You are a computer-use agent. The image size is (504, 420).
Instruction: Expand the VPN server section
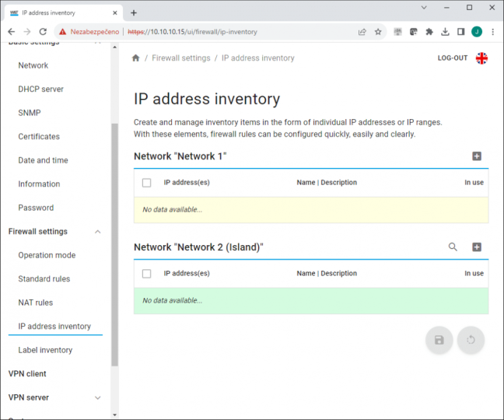pos(98,397)
